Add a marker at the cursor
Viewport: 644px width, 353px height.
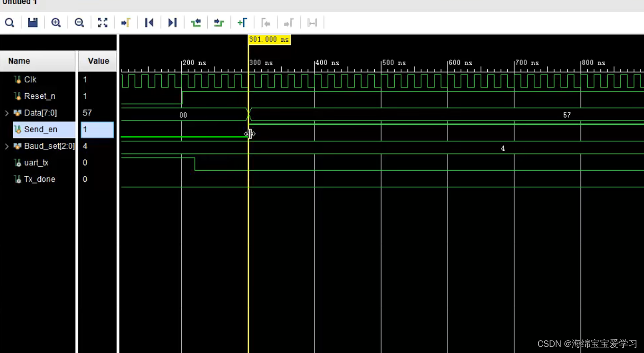pos(242,23)
